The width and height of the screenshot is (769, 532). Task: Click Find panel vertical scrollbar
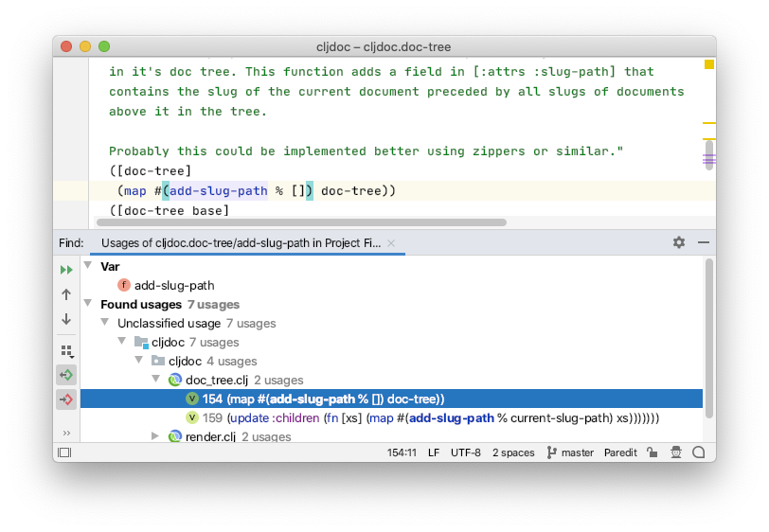tap(709, 338)
